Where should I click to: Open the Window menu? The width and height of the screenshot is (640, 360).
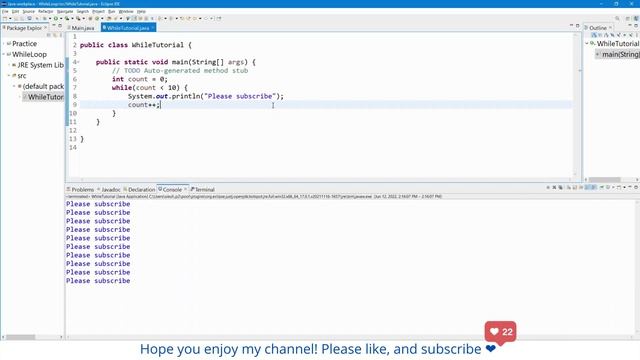(126, 11)
